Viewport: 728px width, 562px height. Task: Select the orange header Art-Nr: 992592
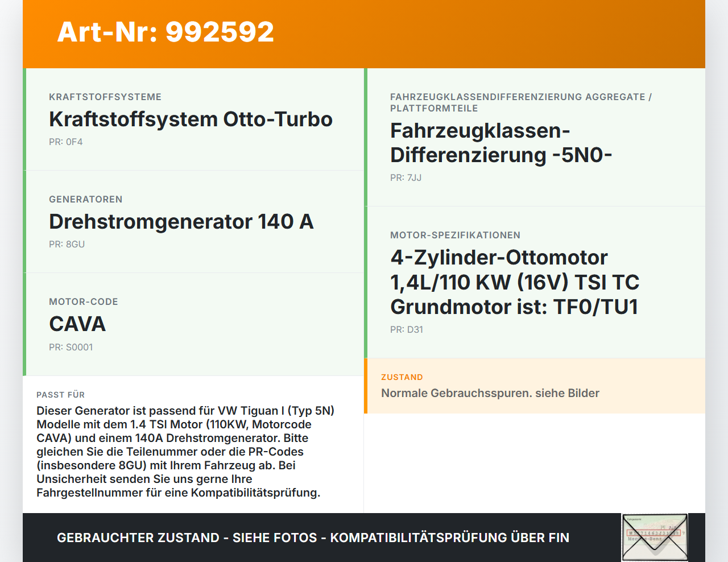(x=166, y=32)
